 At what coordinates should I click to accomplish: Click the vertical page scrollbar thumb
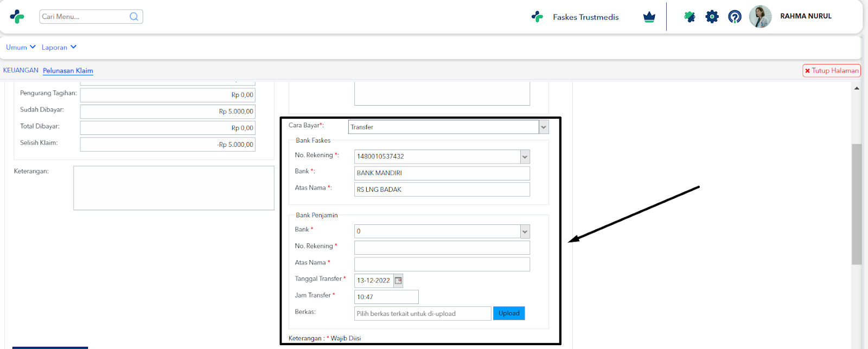857,204
